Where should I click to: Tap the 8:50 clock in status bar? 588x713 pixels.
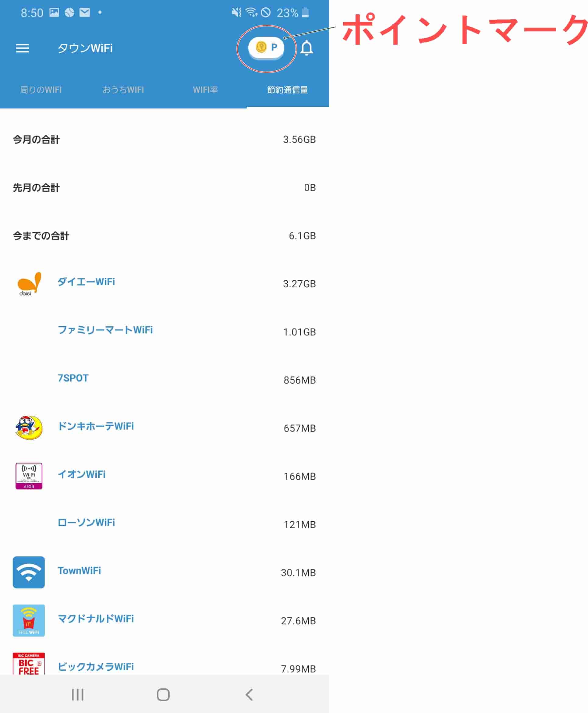[32, 13]
